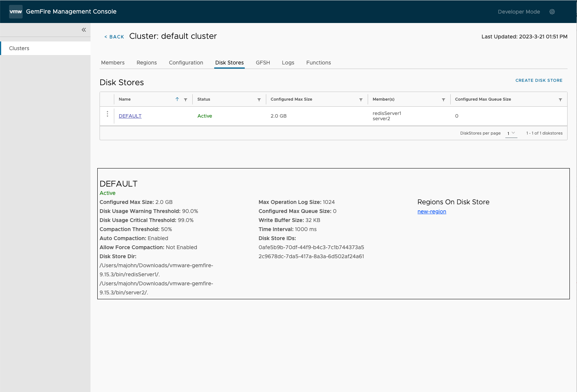Open filter for Name column
This screenshot has height=392, width=577.
[x=186, y=100]
